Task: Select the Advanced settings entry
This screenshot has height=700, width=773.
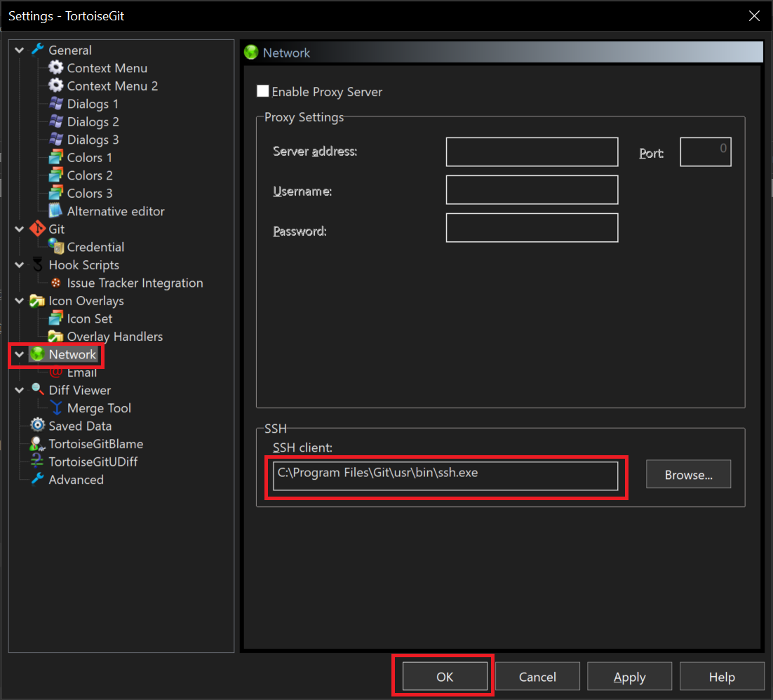Action: click(x=76, y=480)
